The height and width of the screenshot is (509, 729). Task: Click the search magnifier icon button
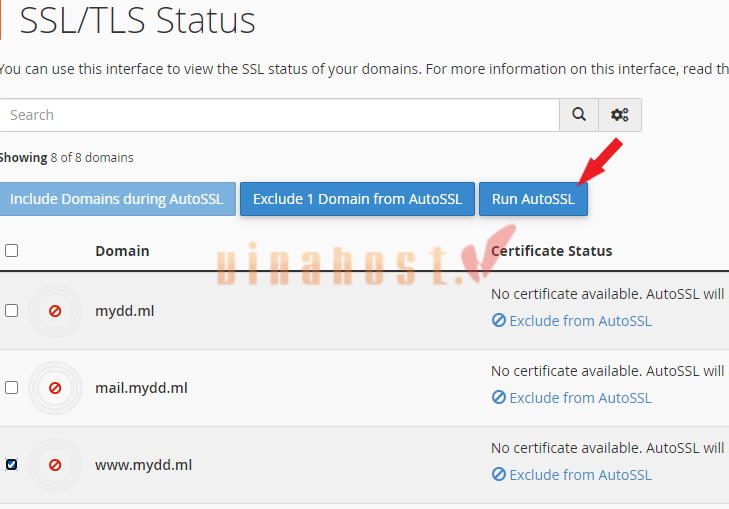[579, 115]
